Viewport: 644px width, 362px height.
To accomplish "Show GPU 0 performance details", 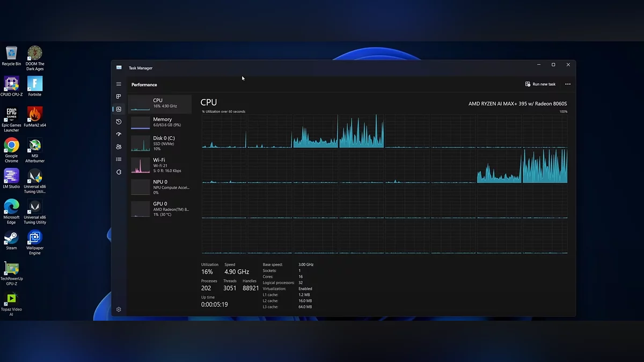I will coord(160,209).
